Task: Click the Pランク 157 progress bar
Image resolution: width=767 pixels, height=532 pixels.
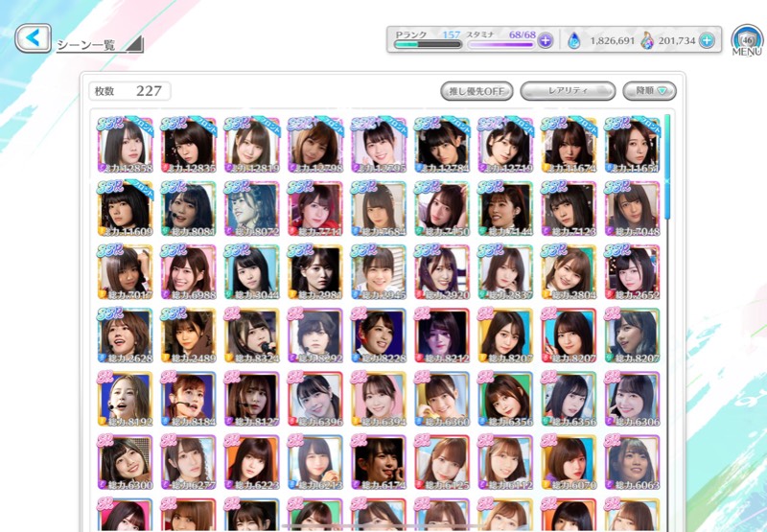Action: tap(428, 44)
